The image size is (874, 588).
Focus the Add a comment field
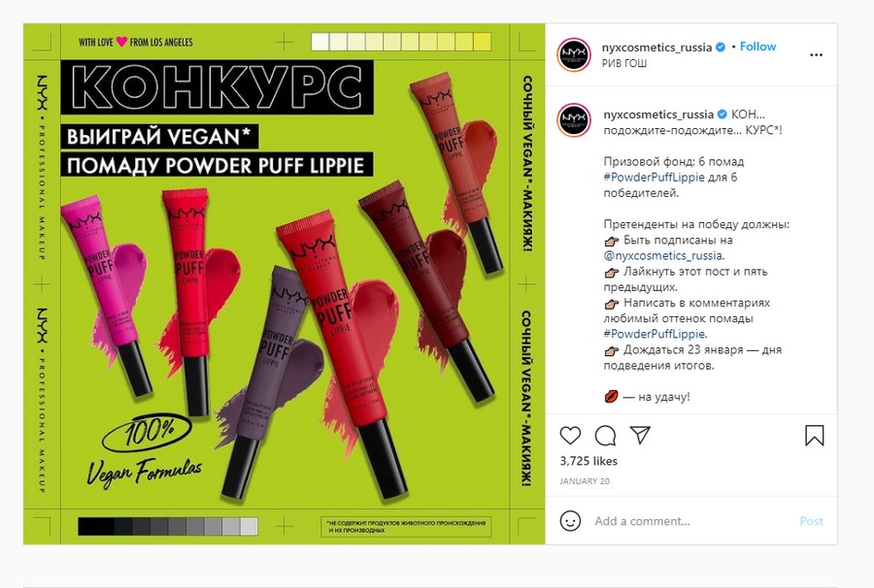pyautogui.click(x=691, y=521)
